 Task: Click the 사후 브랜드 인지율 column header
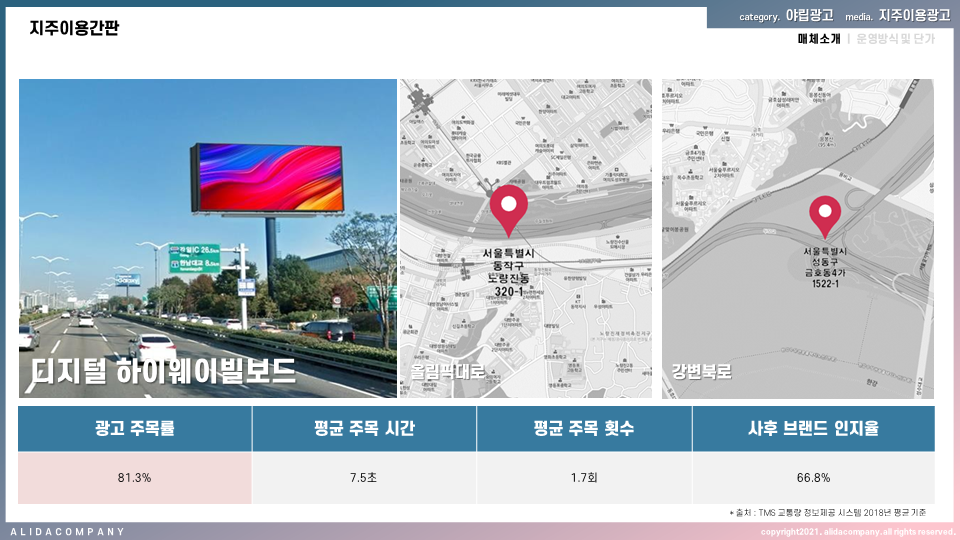[x=813, y=429]
